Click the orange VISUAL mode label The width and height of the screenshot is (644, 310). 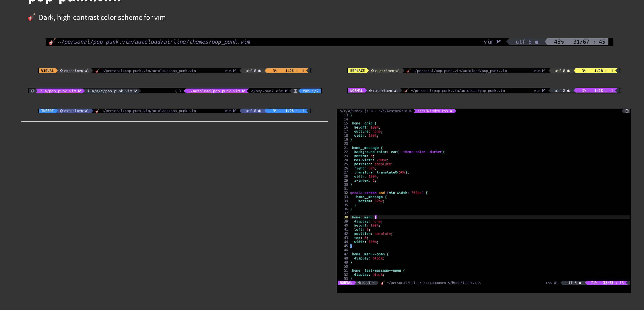pyautogui.click(x=47, y=71)
